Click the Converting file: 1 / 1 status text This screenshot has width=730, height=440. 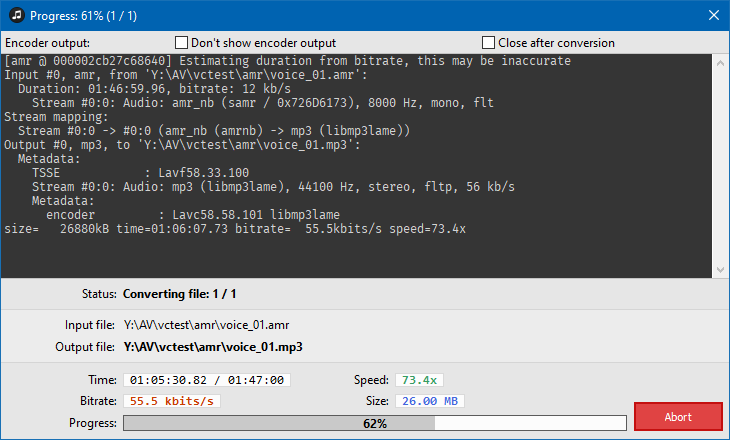click(x=179, y=294)
